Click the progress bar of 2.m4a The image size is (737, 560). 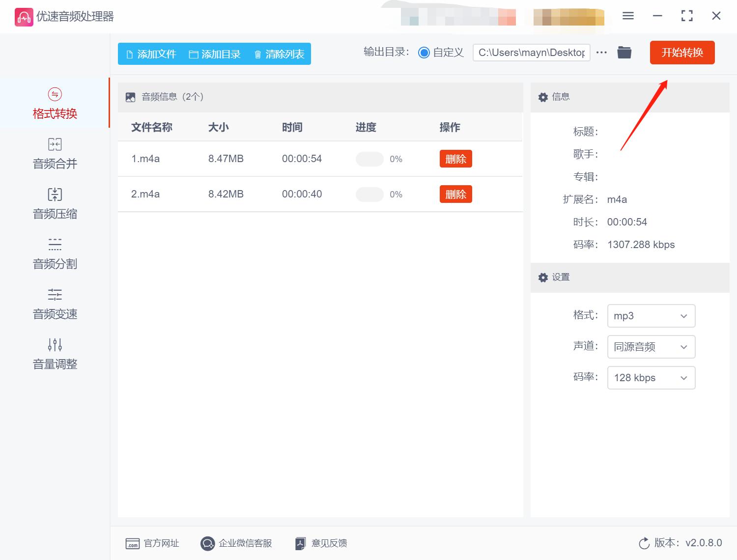pyautogui.click(x=369, y=194)
